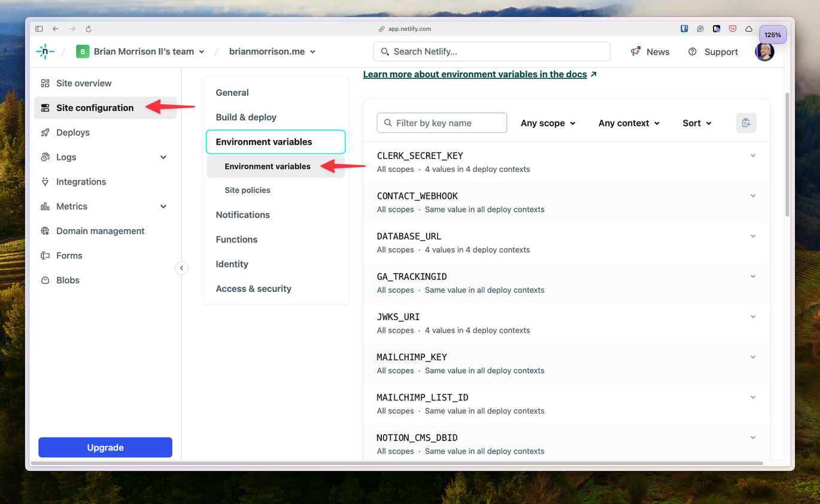Click the horizontal scrollbar at window bottom

coord(397,463)
